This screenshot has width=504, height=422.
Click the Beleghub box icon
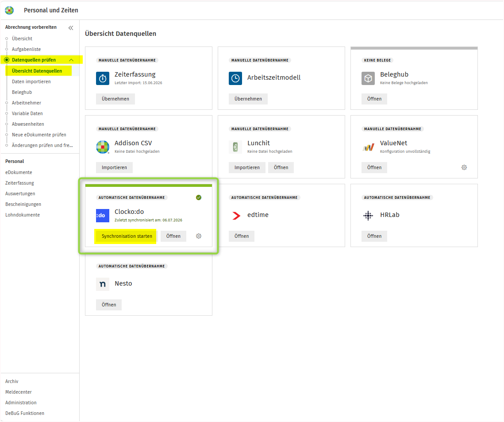click(x=368, y=78)
